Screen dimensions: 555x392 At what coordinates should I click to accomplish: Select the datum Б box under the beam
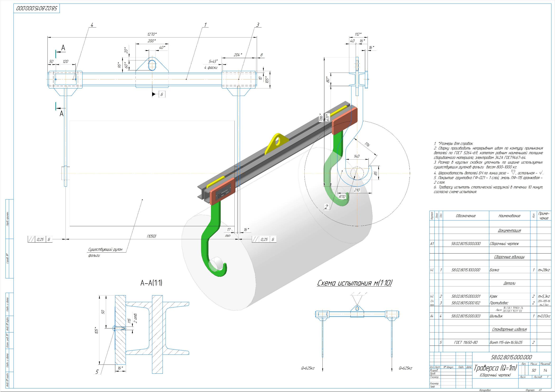tap(162, 94)
